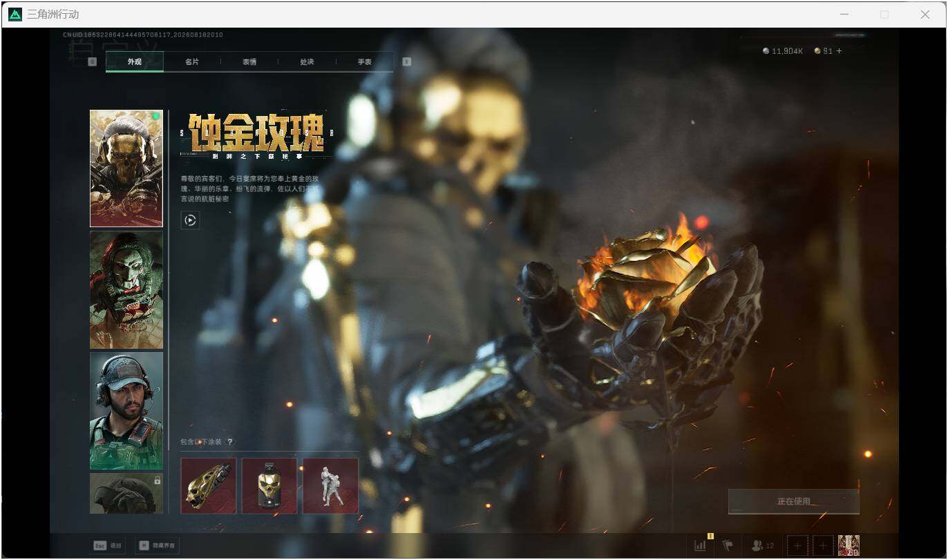Click next-tab key icon right of 手表
The width and height of the screenshot is (948, 560).
[x=407, y=61]
